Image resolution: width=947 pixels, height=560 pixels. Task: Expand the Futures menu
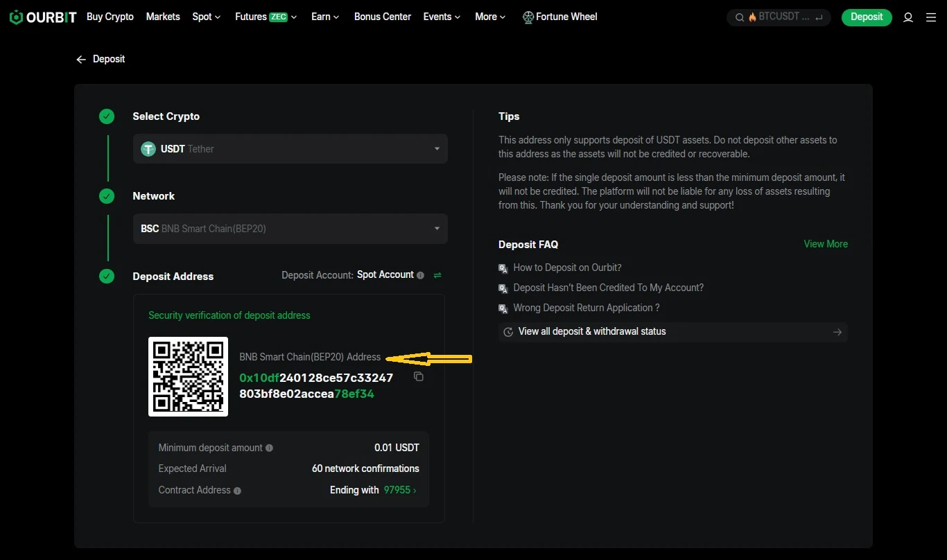266,17
